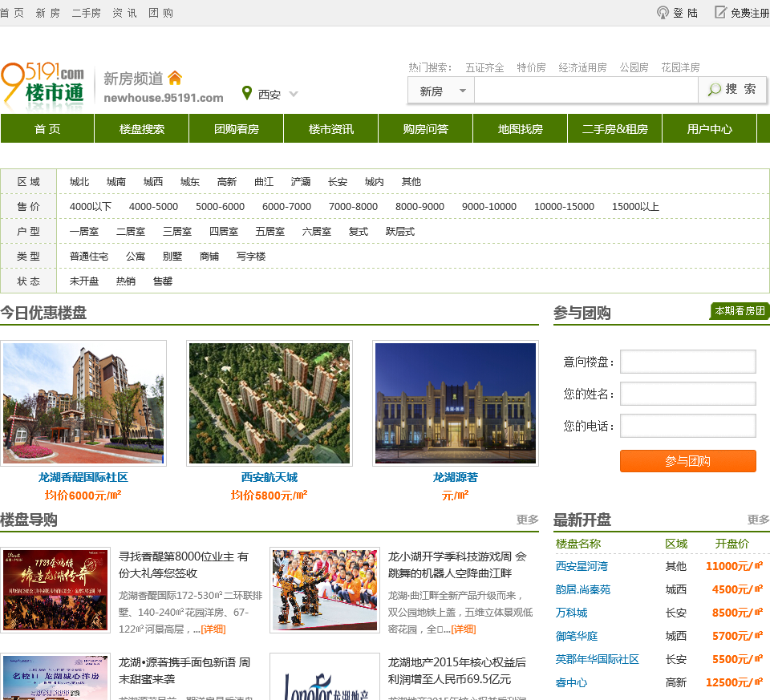Select the 三居室 layout filter

coord(177,232)
